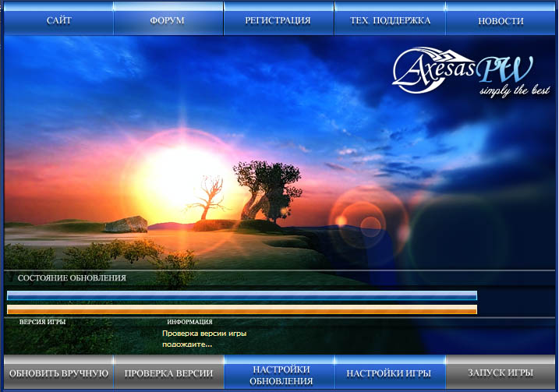Click the 'Проверка версии игры' status text
Image resolution: width=559 pixels, height=392 pixels.
[x=204, y=333]
